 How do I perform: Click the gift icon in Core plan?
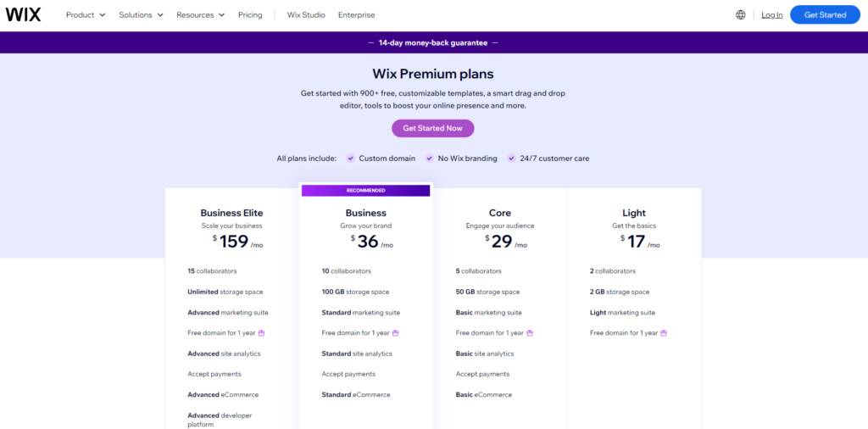click(x=530, y=333)
